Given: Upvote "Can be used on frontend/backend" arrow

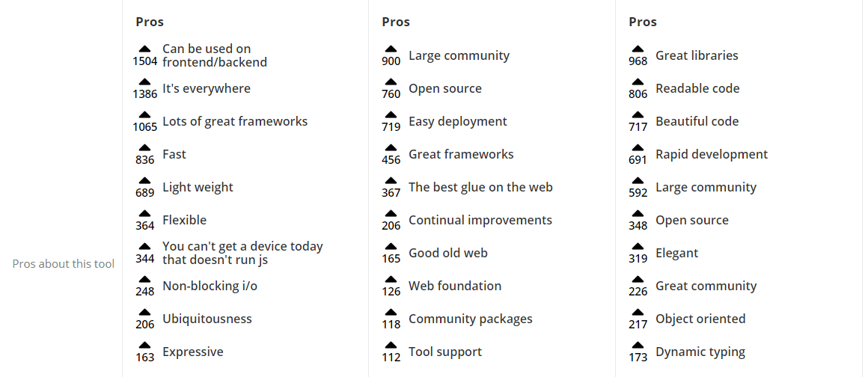Looking at the screenshot, I should [x=145, y=49].
